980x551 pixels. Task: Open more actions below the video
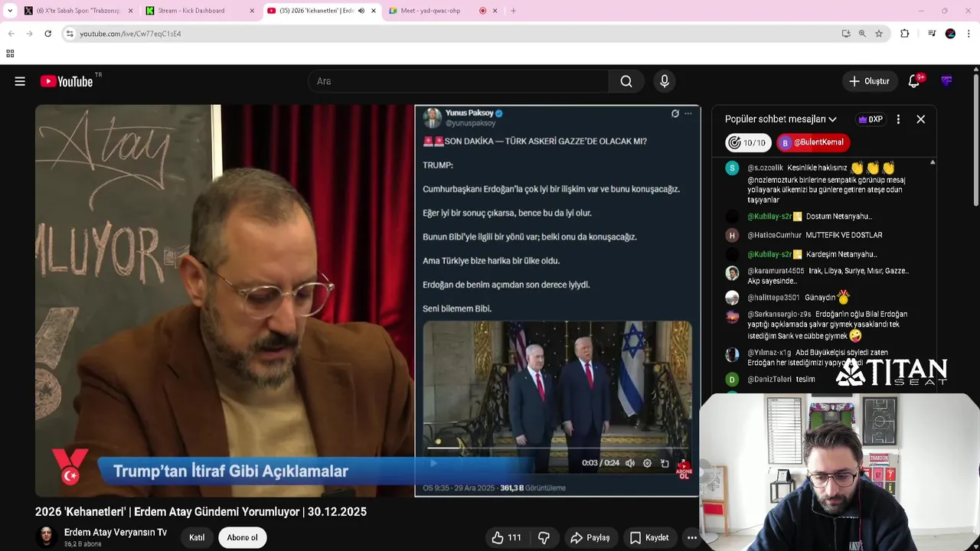pos(692,538)
